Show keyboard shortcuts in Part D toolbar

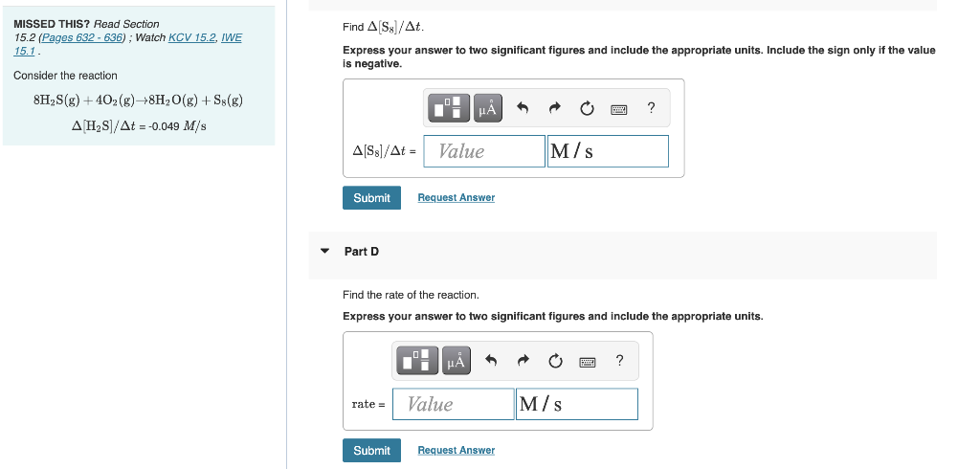tap(588, 362)
